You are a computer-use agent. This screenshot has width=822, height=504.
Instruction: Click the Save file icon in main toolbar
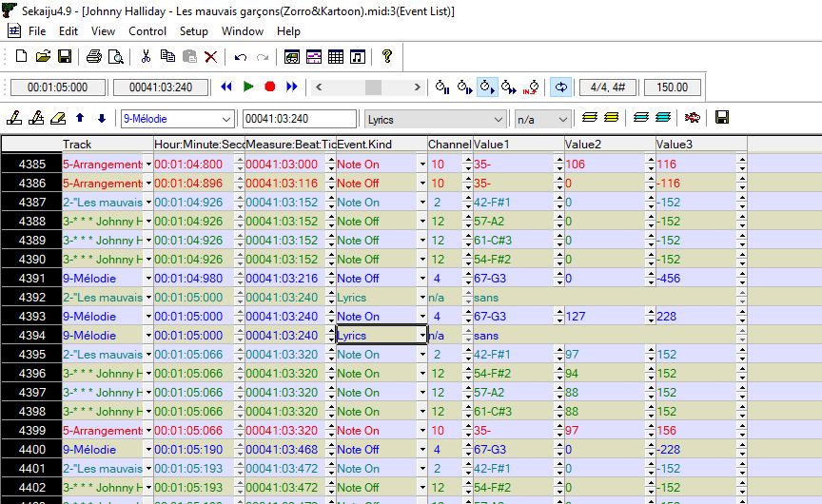[x=65, y=57]
